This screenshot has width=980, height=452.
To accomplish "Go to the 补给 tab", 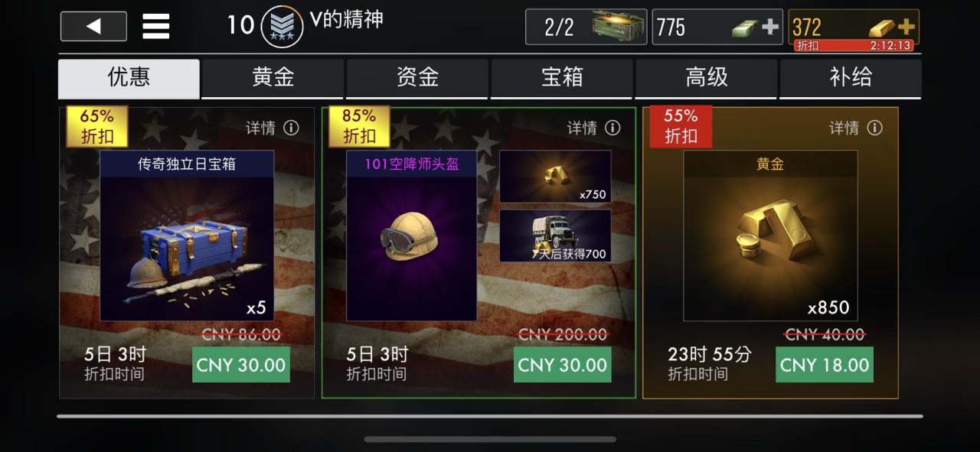I will 851,78.
